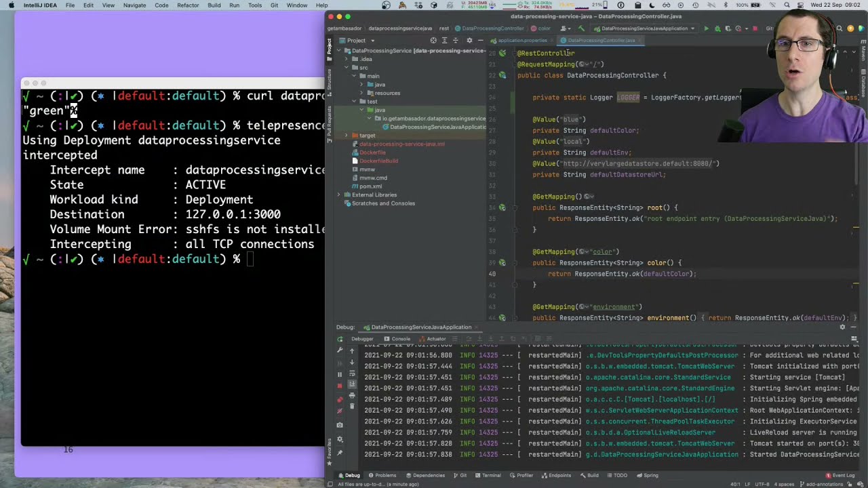Collapse the src folder
868x488 pixels.
click(347, 67)
